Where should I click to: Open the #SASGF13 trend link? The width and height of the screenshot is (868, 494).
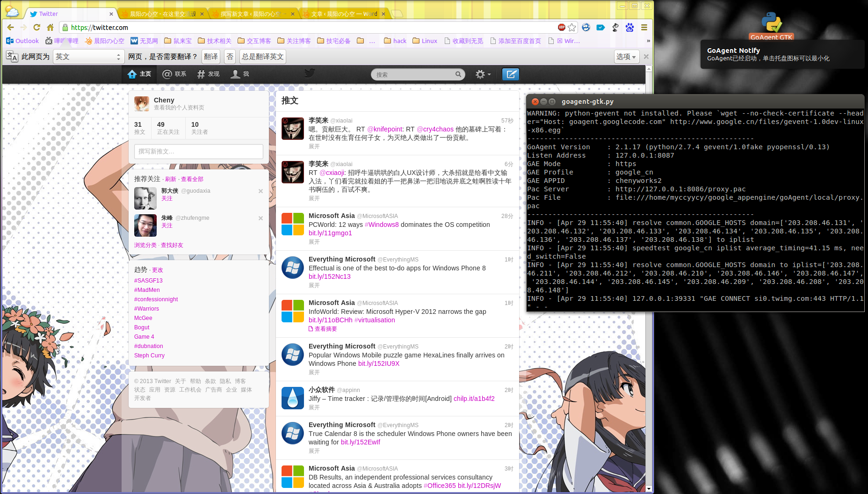click(x=148, y=281)
